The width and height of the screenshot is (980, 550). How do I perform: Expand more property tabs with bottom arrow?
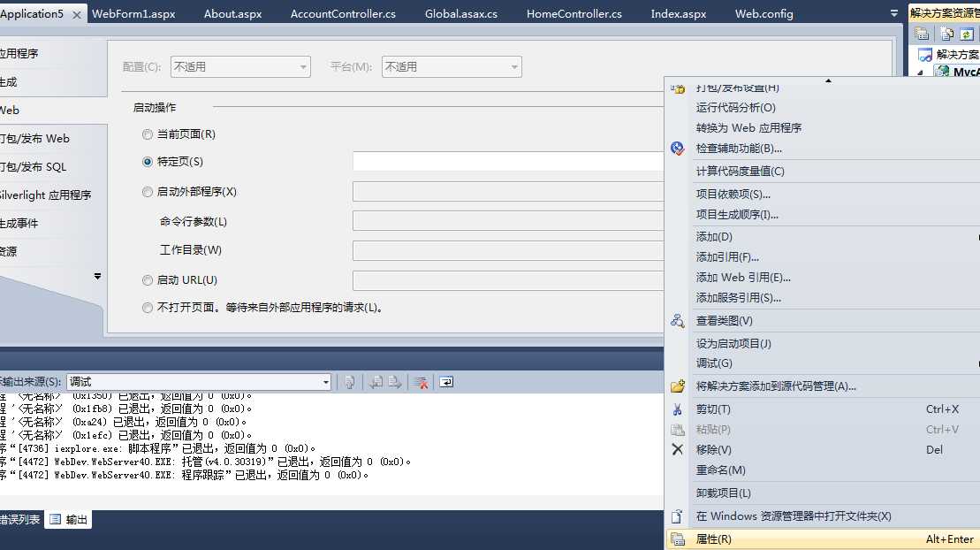point(97,276)
